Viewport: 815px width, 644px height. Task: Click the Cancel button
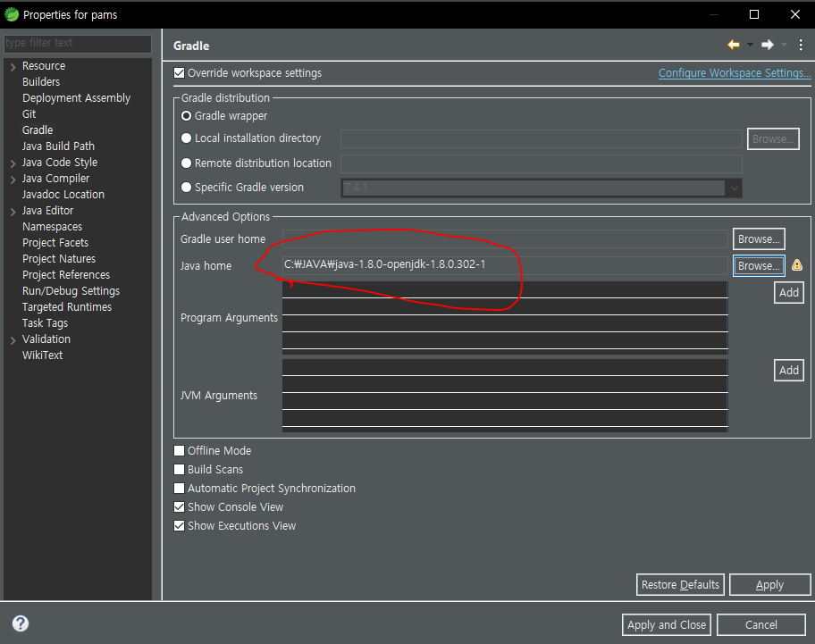pos(761,624)
